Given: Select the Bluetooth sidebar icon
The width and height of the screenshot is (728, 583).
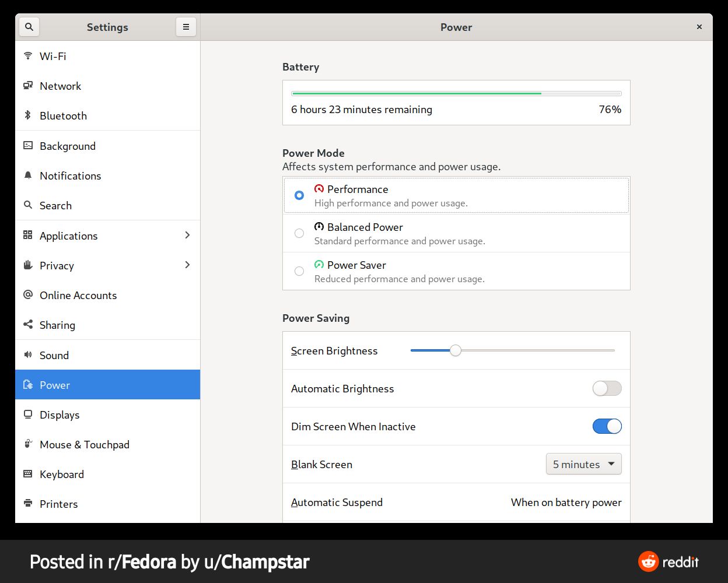Looking at the screenshot, I should [27, 115].
